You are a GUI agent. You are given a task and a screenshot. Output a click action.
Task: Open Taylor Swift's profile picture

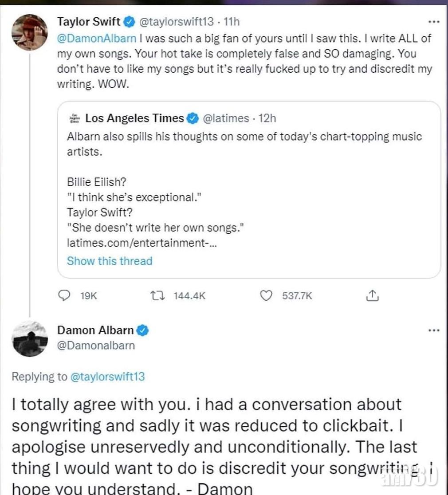point(30,32)
